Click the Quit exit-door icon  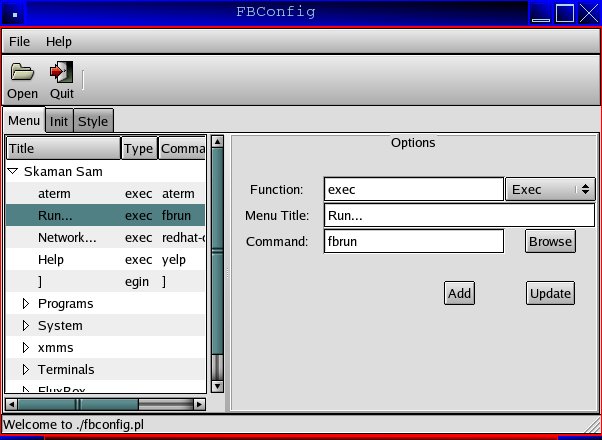click(61, 72)
